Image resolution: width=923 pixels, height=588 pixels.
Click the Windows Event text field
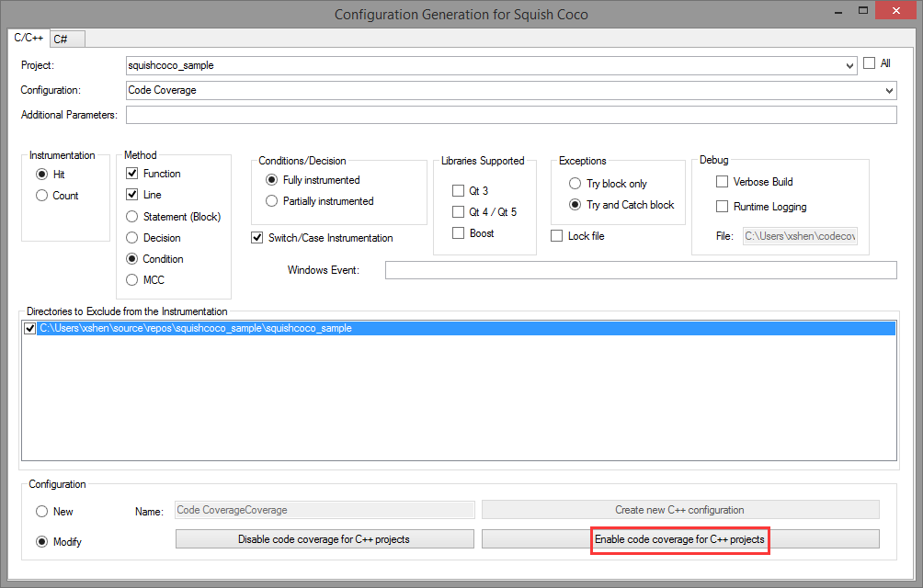click(640, 270)
